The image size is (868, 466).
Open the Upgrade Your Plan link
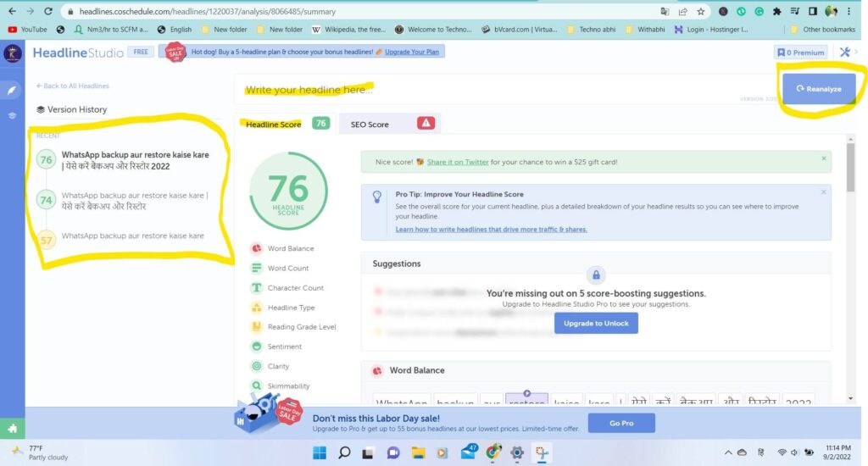(412, 52)
